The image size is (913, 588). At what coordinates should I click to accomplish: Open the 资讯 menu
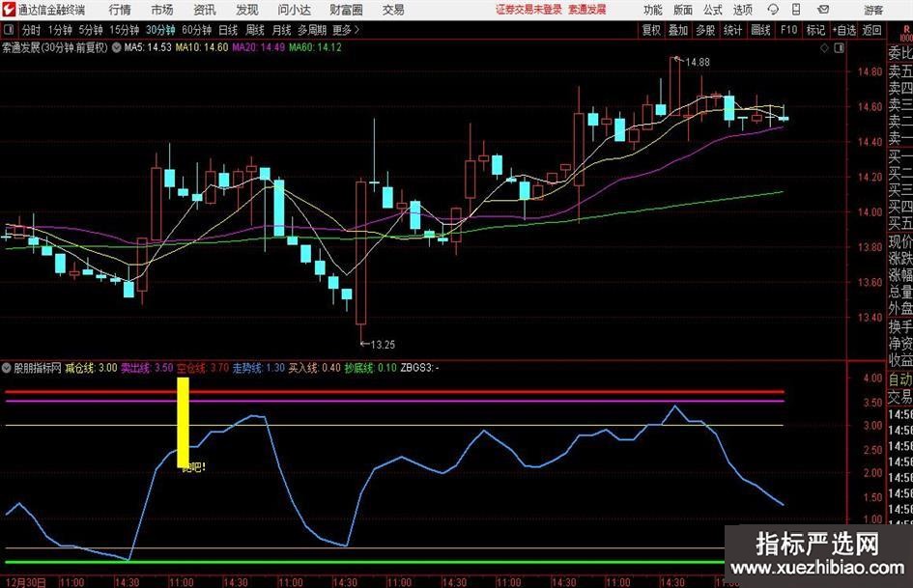coord(205,10)
